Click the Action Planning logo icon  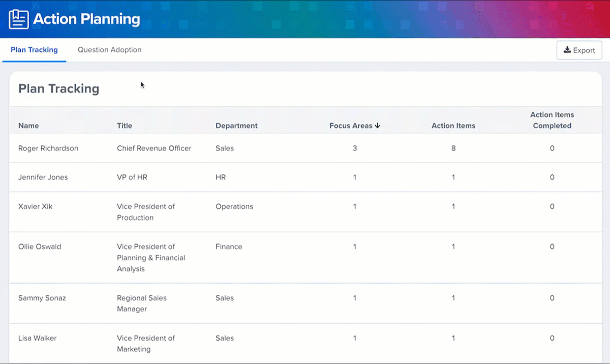(x=19, y=19)
